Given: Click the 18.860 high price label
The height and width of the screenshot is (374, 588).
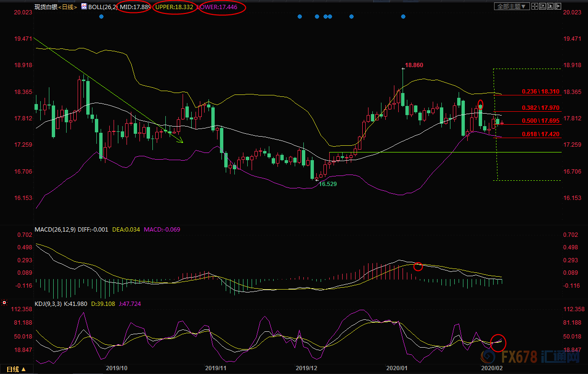Looking at the screenshot, I should pyautogui.click(x=414, y=65).
